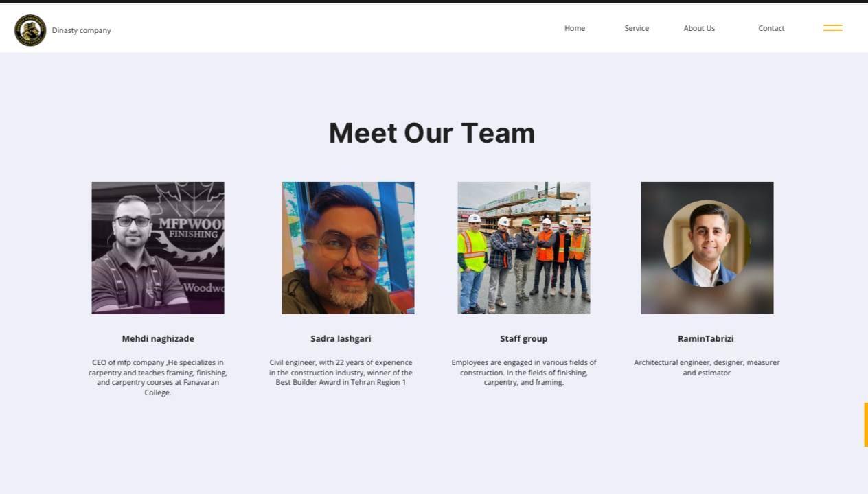This screenshot has width=868, height=494.
Task: Click the Dinasty company round logo
Action: pyautogui.click(x=30, y=30)
